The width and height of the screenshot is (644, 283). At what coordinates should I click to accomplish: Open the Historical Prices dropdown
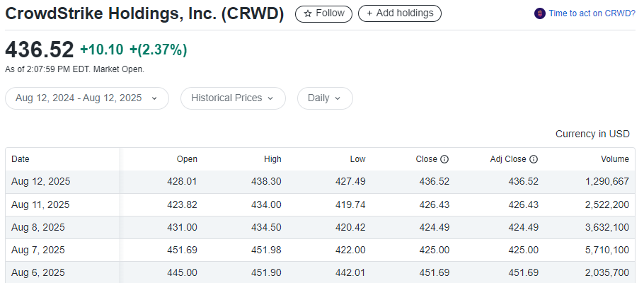pos(233,98)
